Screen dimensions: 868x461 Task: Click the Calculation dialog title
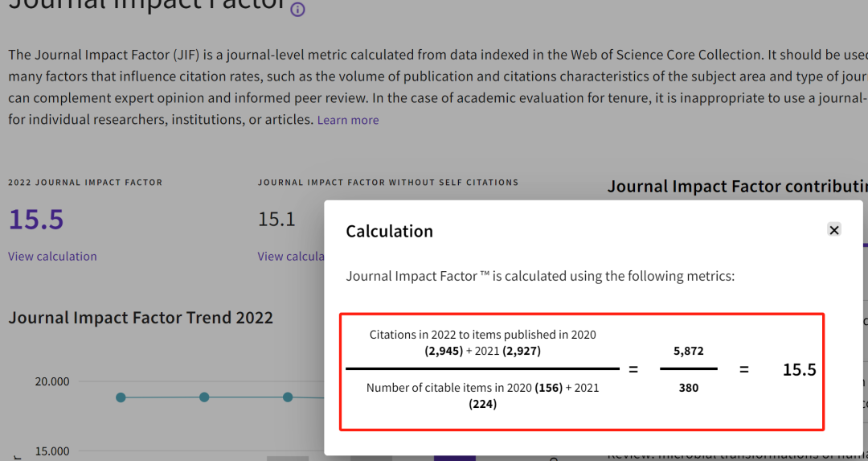389,231
